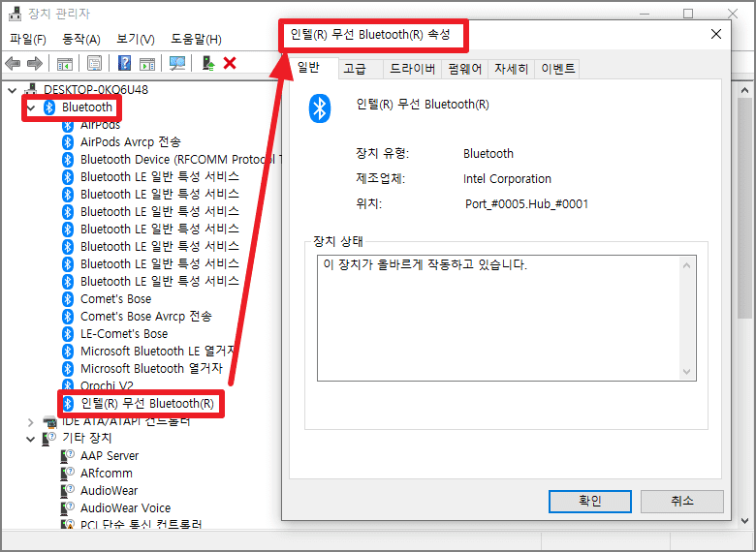Click the 확인 button

click(x=590, y=502)
